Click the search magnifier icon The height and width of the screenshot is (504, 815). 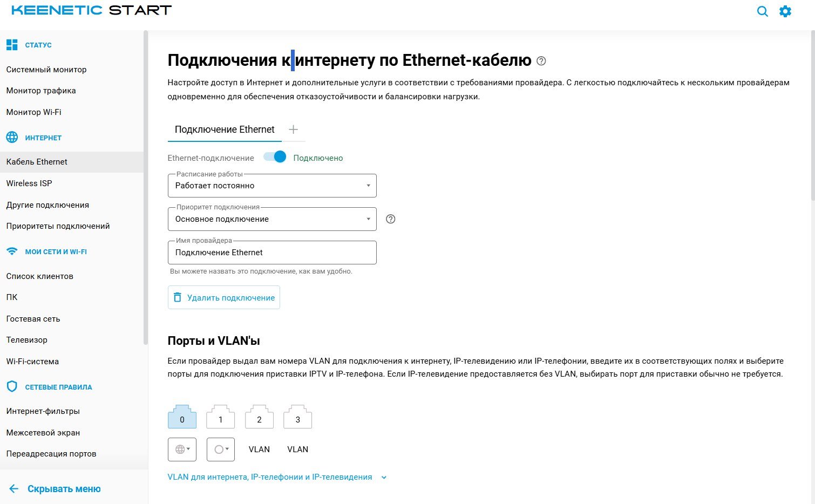point(762,11)
